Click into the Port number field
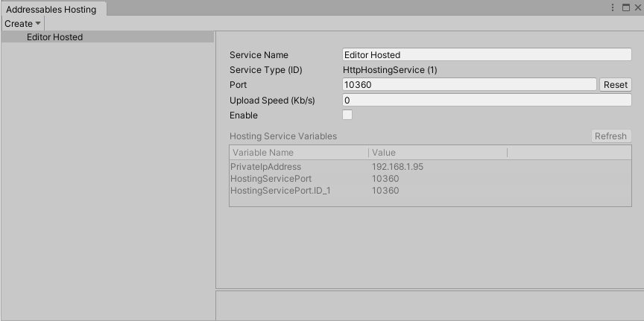644x321 pixels. [x=469, y=85]
